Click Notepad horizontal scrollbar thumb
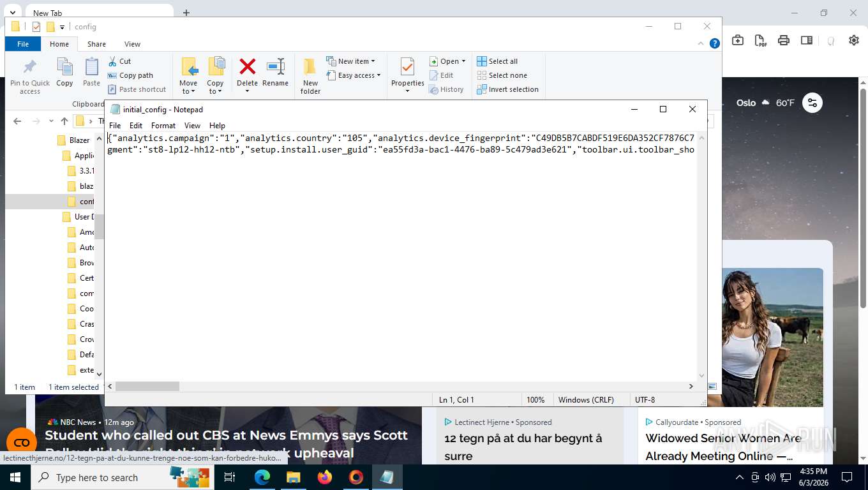868x490 pixels. click(147, 386)
